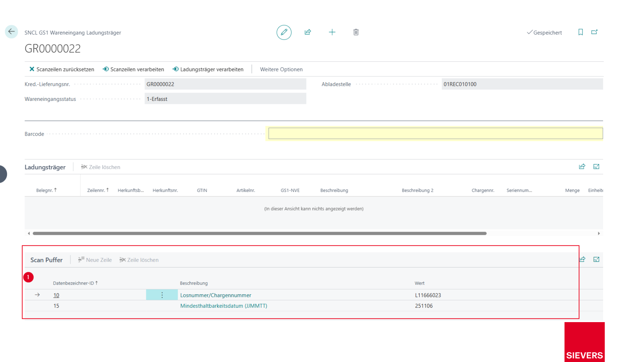Open row options for Losnummer/Chargennummer line
This screenshot has height=362, width=644.
point(162,295)
